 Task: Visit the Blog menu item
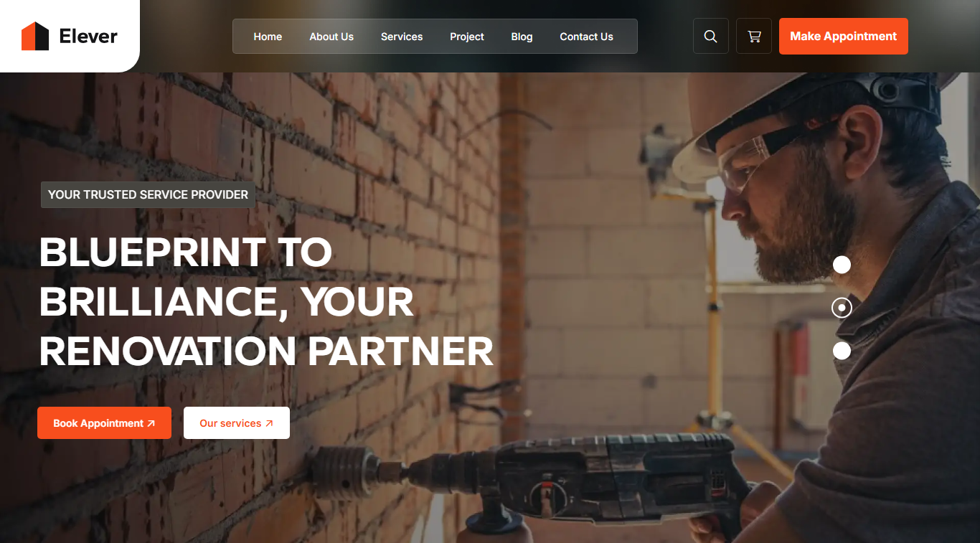pos(522,37)
